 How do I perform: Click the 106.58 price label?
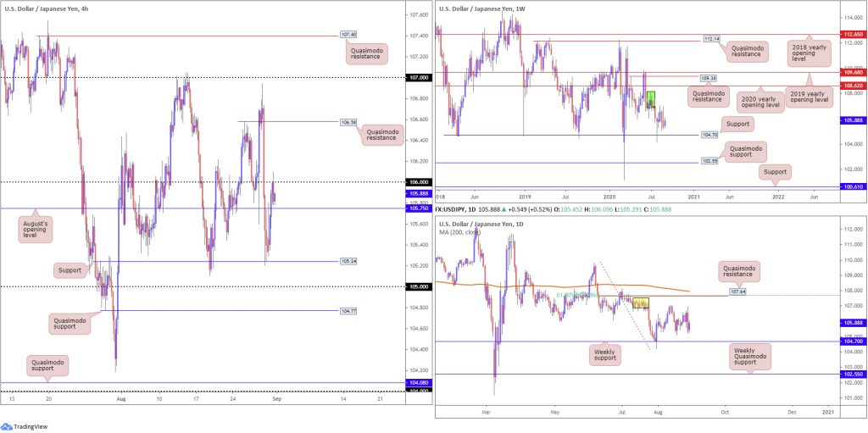347,122
